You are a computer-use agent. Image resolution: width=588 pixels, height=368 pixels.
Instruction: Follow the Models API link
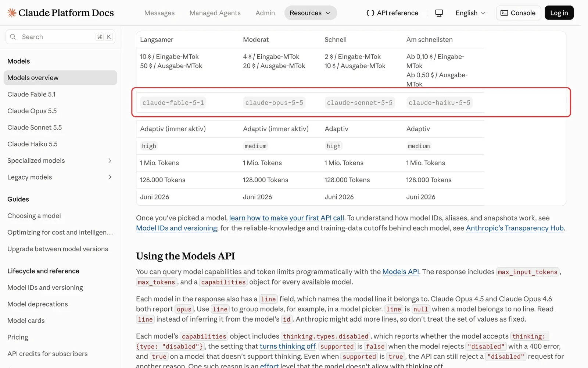(x=401, y=272)
